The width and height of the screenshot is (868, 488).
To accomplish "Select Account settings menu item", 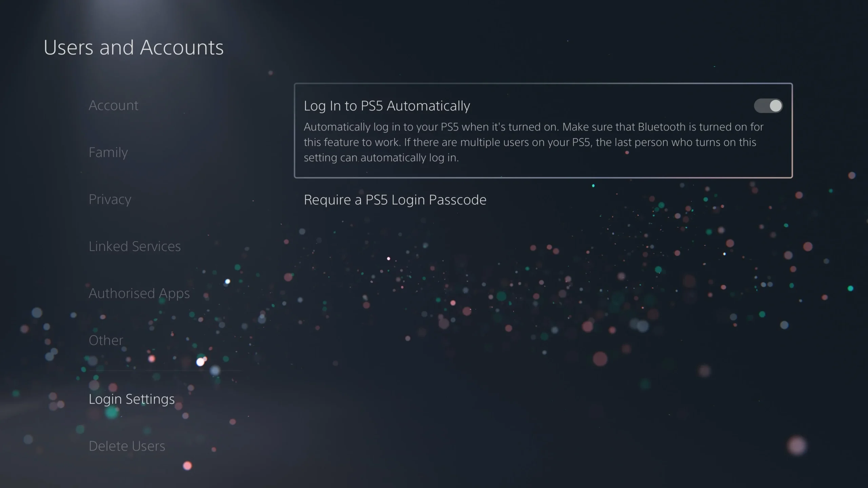I will pyautogui.click(x=113, y=105).
